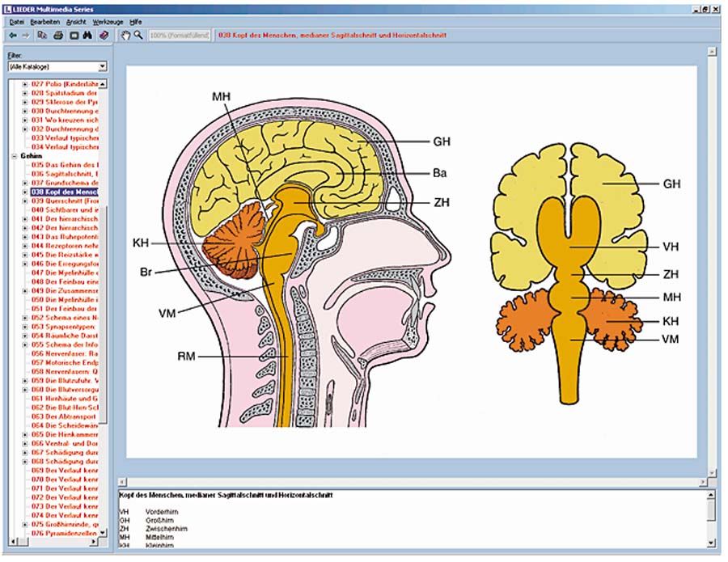Select the magnifying glass zoom tool
This screenshot has width=728, height=562.
coord(139,36)
